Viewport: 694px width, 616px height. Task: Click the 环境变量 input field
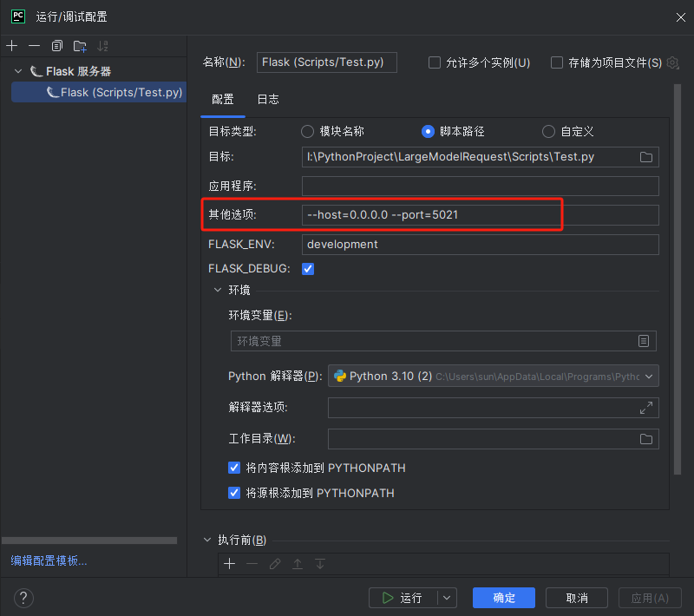[443, 341]
